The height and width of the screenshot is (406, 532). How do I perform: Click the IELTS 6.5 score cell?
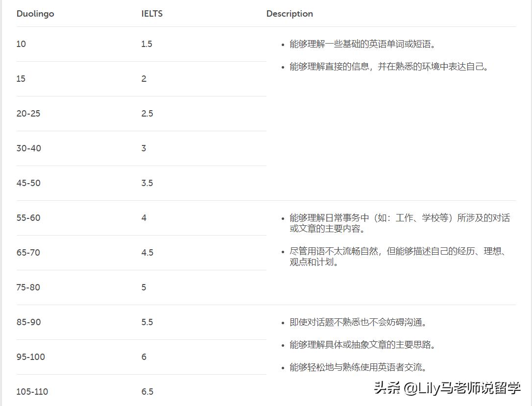tap(147, 392)
